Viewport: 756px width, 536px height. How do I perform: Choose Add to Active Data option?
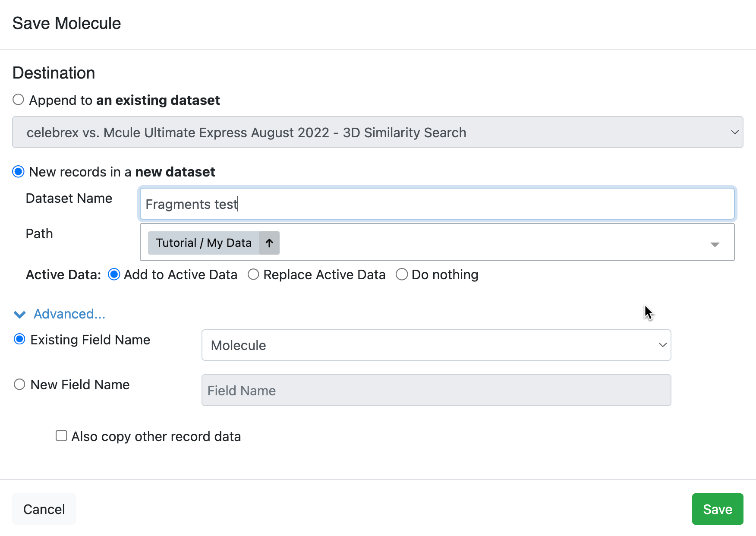[114, 274]
